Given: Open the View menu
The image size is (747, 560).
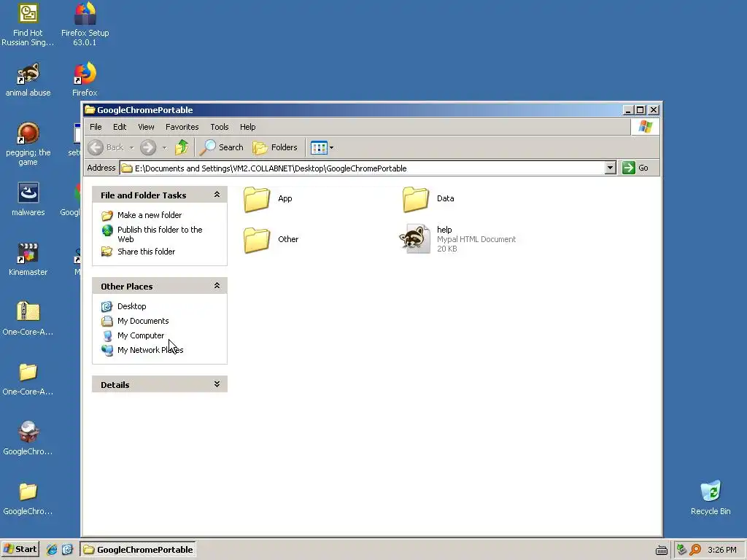Looking at the screenshot, I should coord(146,127).
